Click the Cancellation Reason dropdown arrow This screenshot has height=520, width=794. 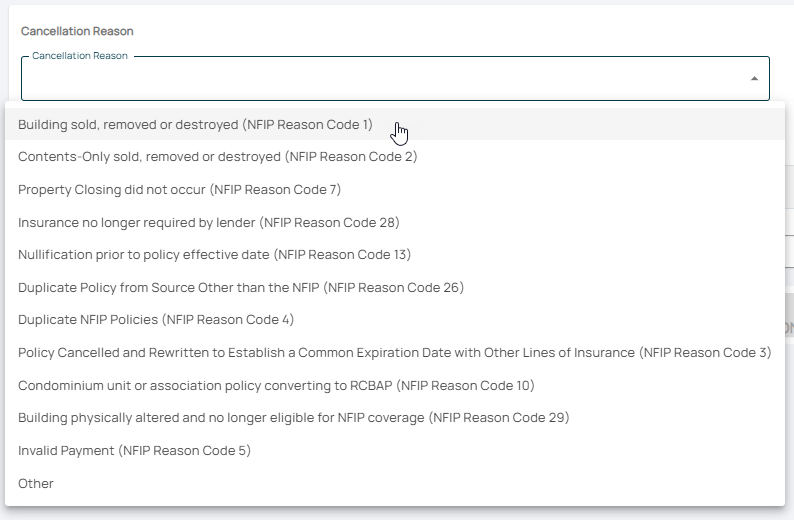754,78
